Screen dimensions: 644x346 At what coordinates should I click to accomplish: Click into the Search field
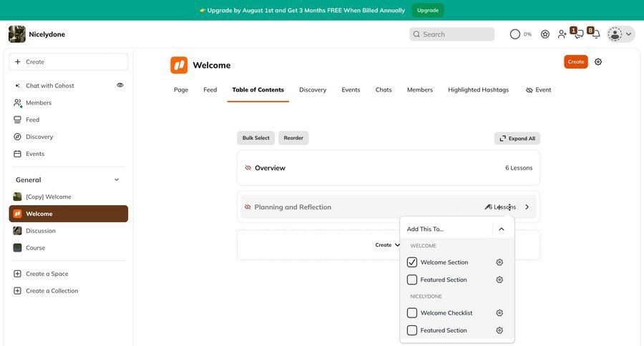[452, 34]
